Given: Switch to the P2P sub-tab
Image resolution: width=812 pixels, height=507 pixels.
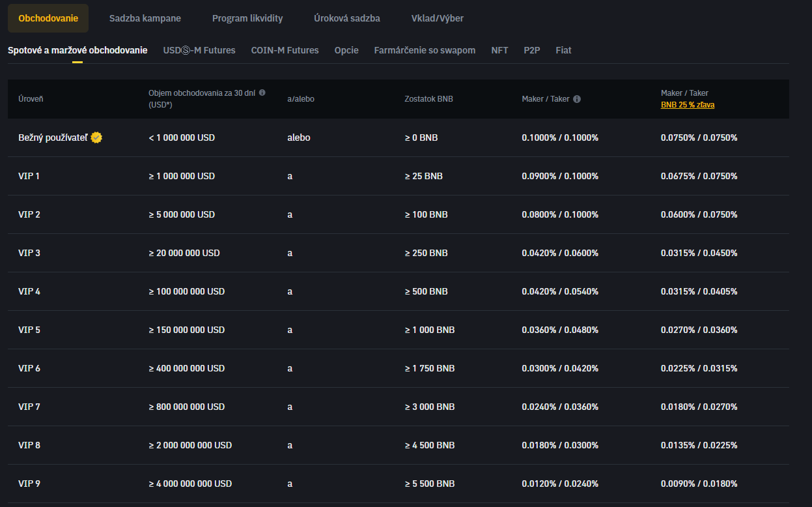Looking at the screenshot, I should pos(532,50).
